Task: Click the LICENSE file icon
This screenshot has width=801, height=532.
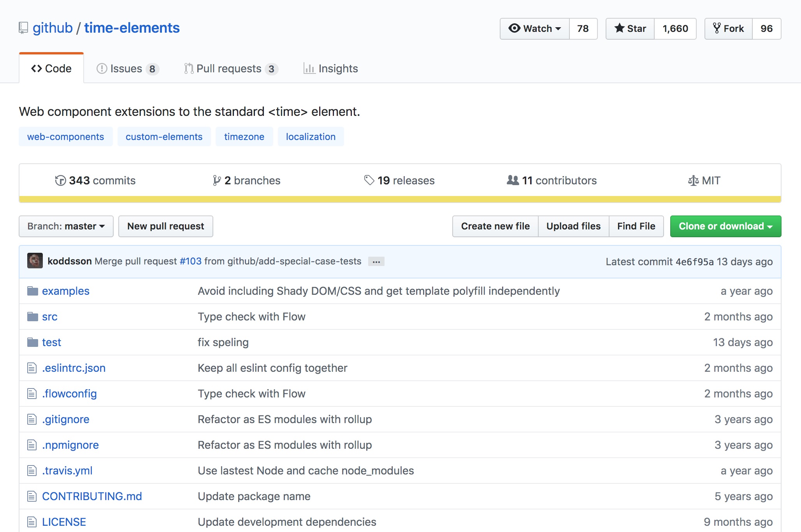Action: (32, 522)
